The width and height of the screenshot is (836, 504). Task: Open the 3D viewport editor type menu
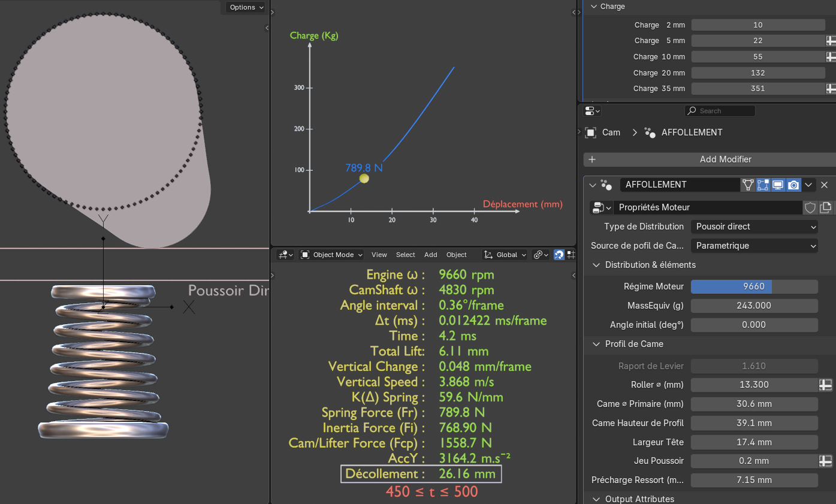286,255
